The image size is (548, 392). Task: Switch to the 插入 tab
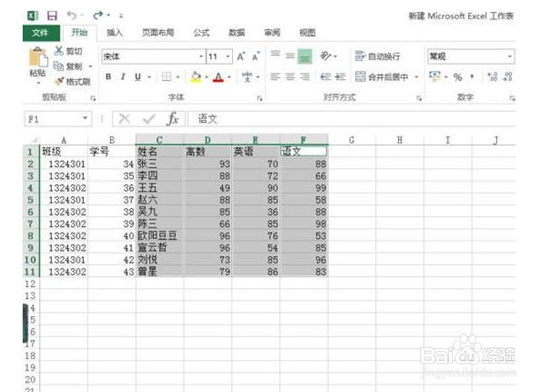pos(115,33)
